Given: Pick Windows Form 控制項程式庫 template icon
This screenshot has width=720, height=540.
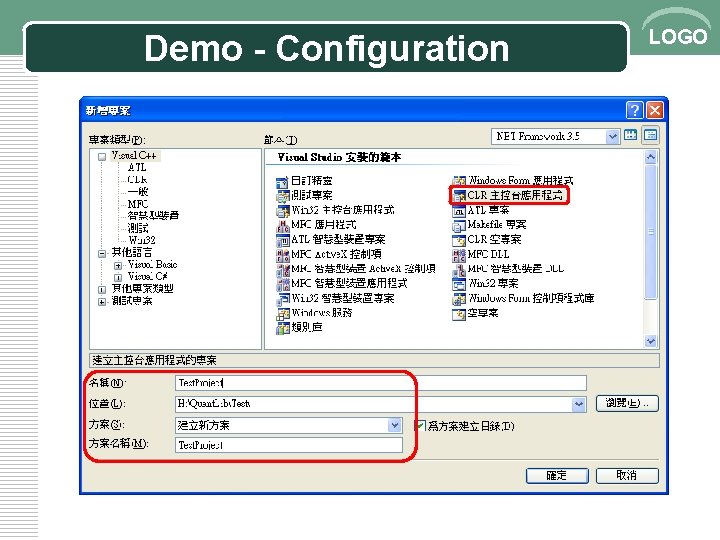Looking at the screenshot, I should tap(458, 299).
